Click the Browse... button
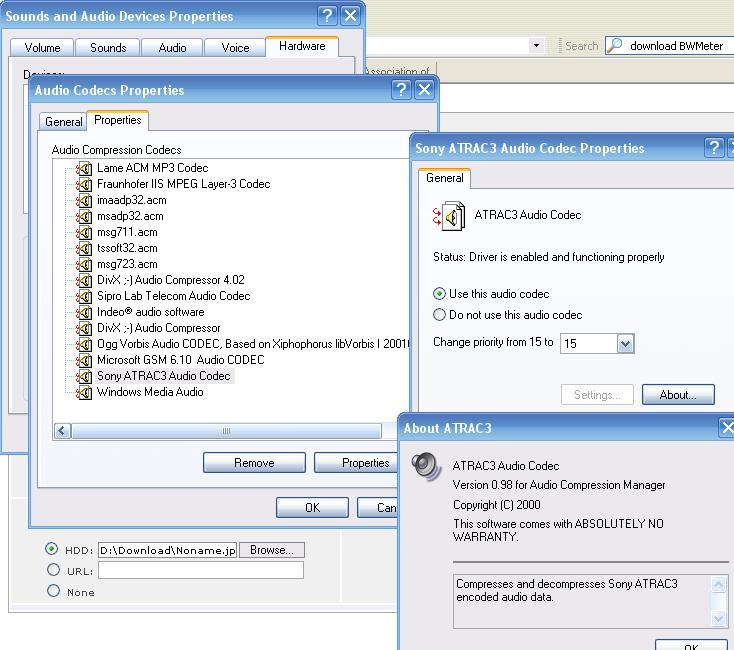734x650 pixels. tap(272, 550)
